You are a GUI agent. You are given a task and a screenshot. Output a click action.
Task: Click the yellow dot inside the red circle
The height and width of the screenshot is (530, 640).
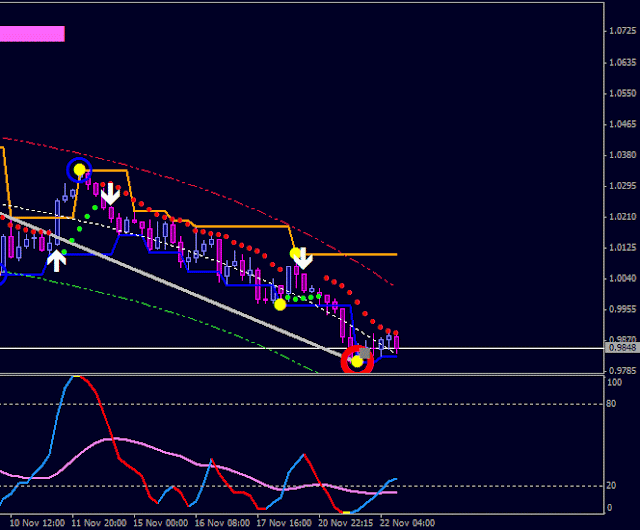(x=357, y=361)
